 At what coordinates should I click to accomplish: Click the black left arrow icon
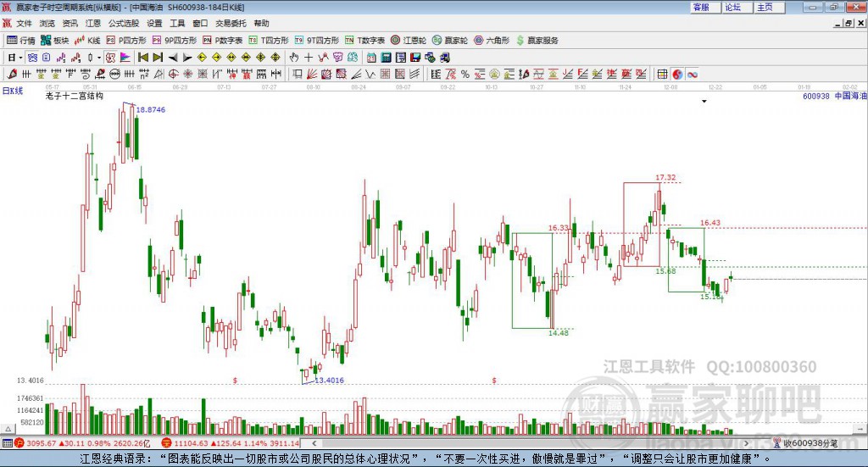pyautogui.click(x=173, y=58)
